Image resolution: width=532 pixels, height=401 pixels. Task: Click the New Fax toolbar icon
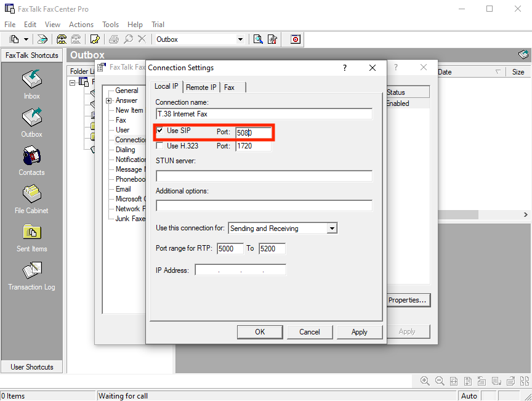point(14,39)
